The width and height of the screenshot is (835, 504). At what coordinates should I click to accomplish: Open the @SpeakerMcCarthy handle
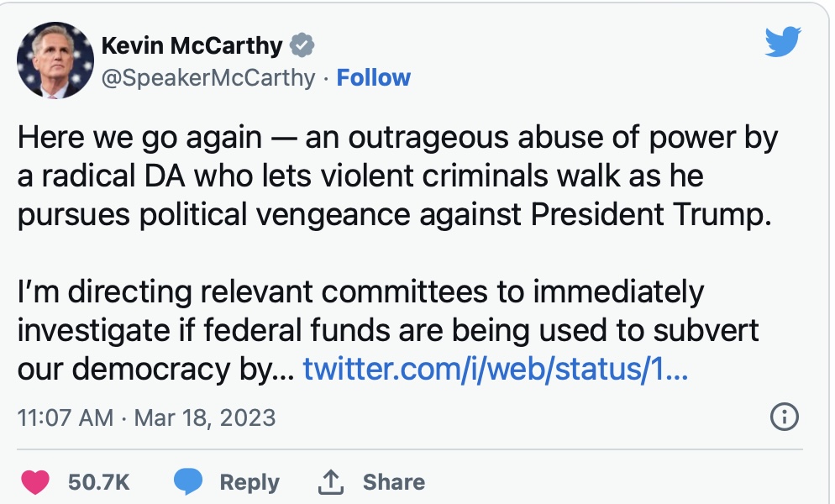point(208,78)
